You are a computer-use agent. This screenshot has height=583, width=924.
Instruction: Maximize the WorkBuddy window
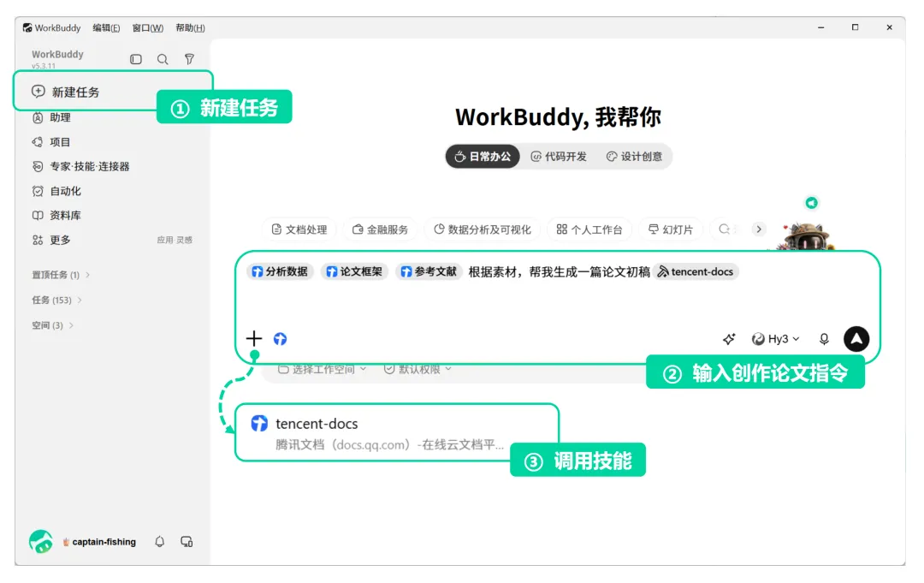(855, 27)
